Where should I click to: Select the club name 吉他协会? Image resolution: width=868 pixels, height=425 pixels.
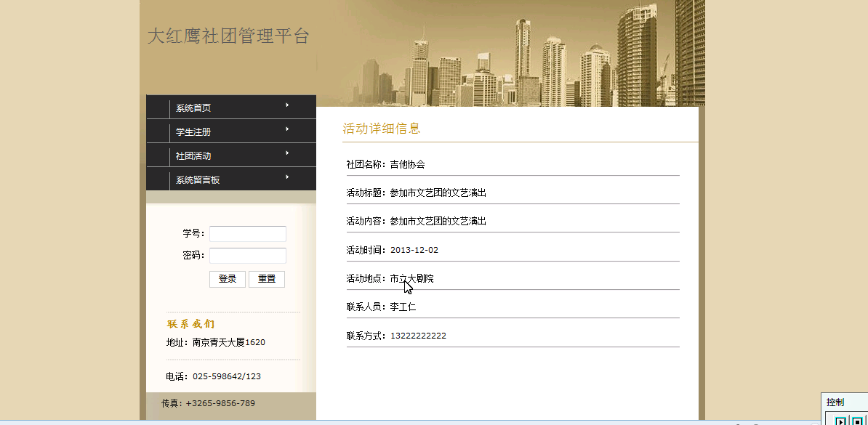pos(407,164)
